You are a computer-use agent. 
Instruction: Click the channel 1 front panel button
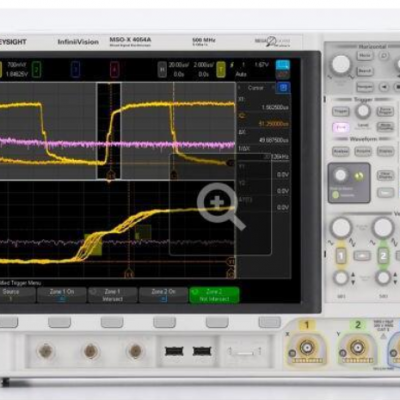[x=341, y=256]
